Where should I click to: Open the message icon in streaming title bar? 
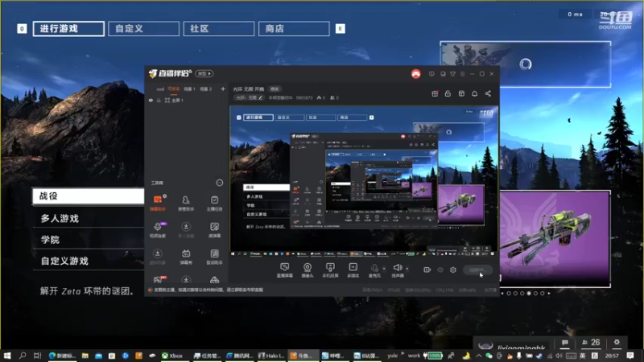click(x=431, y=74)
